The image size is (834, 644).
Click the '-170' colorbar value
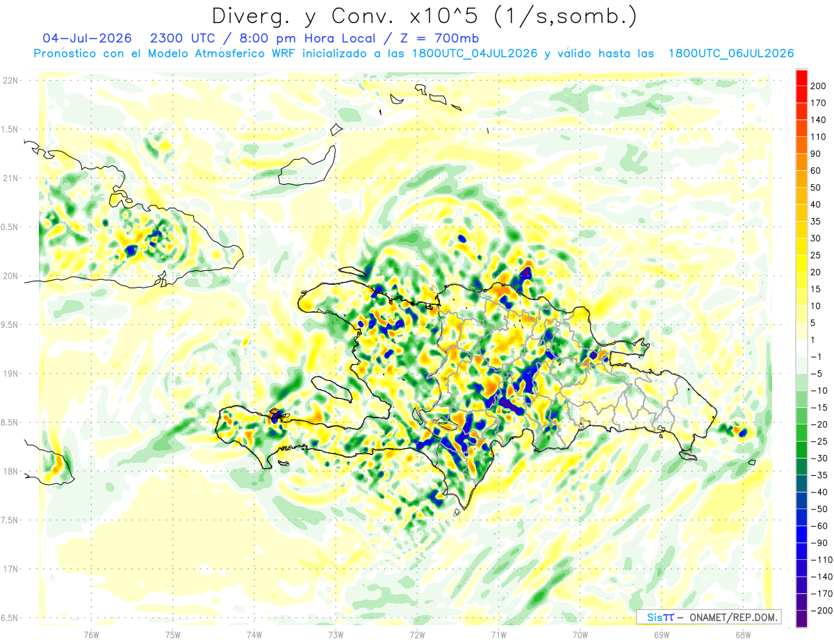[821, 593]
